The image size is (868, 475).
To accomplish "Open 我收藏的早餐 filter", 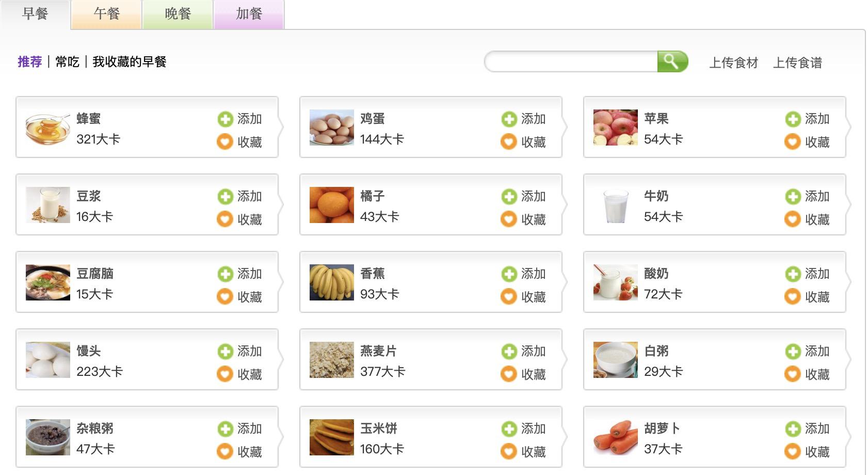I will (129, 62).
